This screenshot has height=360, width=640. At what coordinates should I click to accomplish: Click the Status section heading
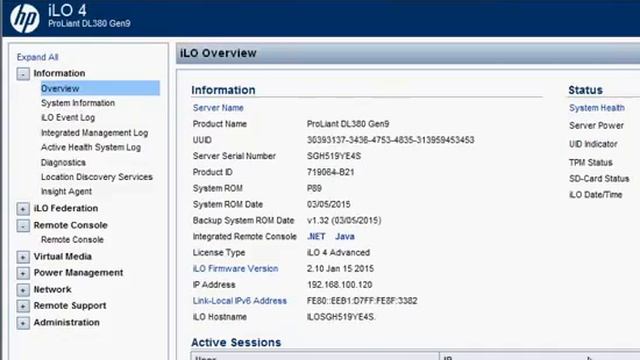pos(585,90)
